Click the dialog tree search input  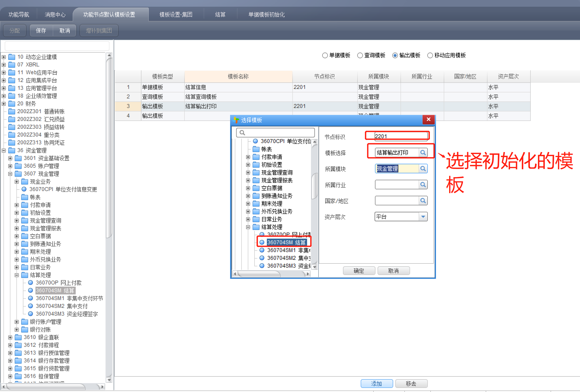click(x=275, y=133)
